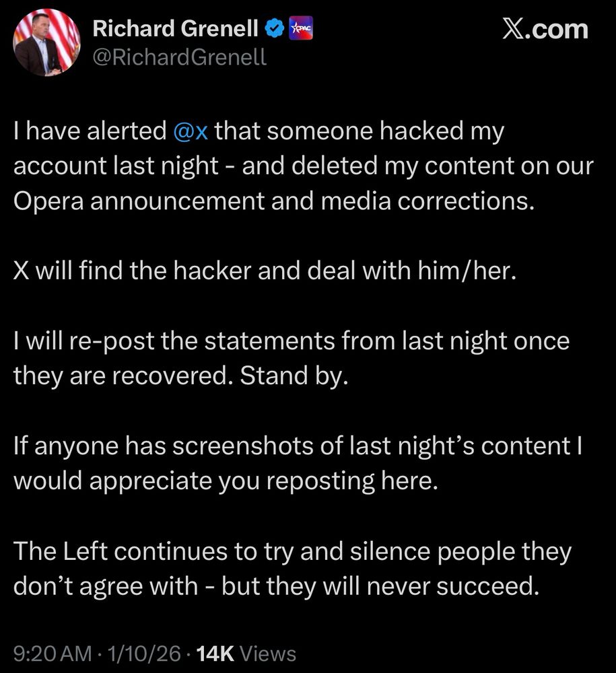Click the paragraph starting "I have alerted"

pos(303,166)
